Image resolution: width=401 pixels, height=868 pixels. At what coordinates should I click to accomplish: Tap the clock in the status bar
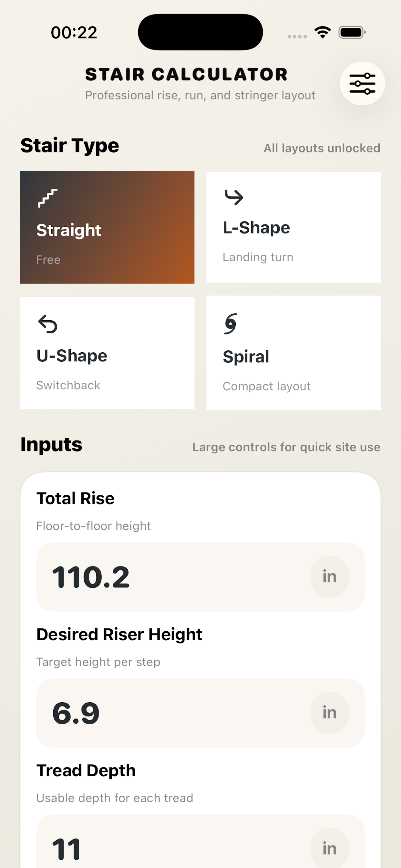point(74,33)
